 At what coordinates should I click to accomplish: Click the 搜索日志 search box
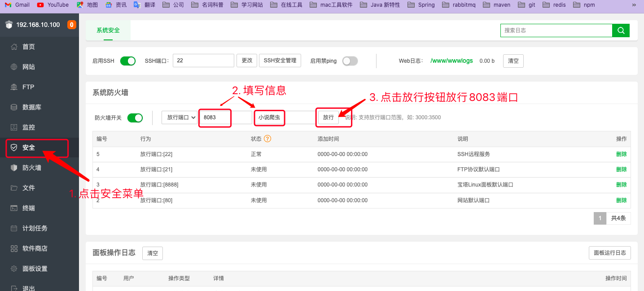click(556, 30)
